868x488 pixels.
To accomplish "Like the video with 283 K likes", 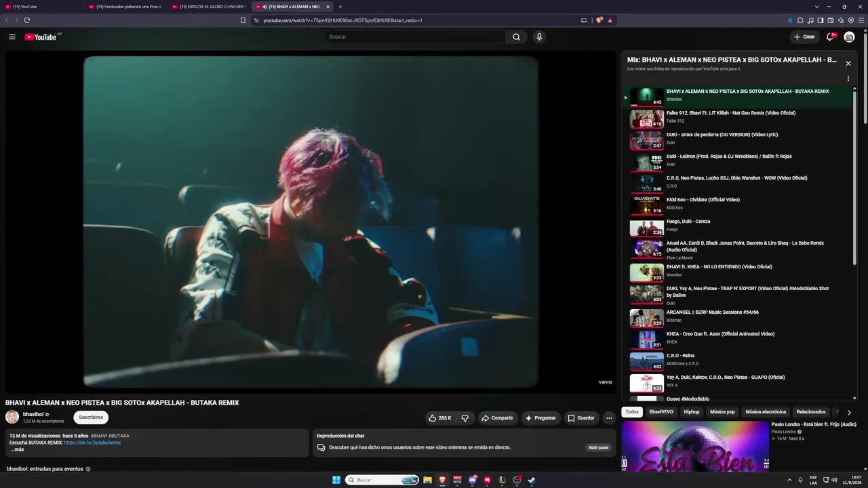I will click(440, 418).
